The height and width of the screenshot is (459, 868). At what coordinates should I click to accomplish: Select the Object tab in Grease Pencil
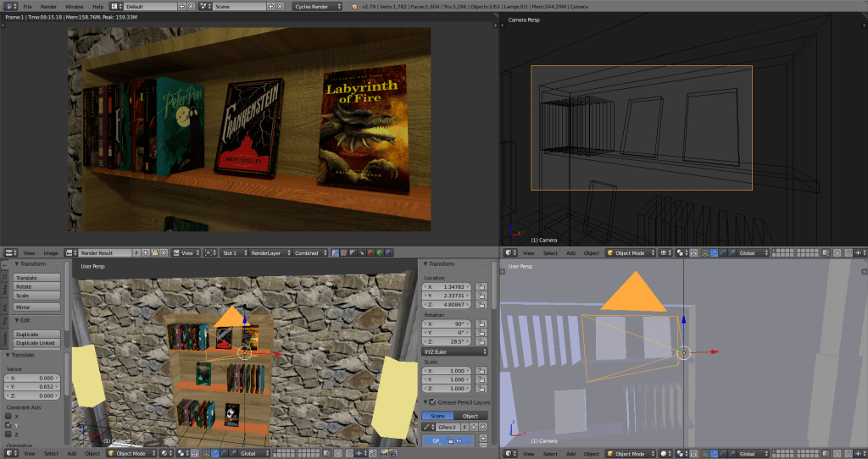pos(470,416)
